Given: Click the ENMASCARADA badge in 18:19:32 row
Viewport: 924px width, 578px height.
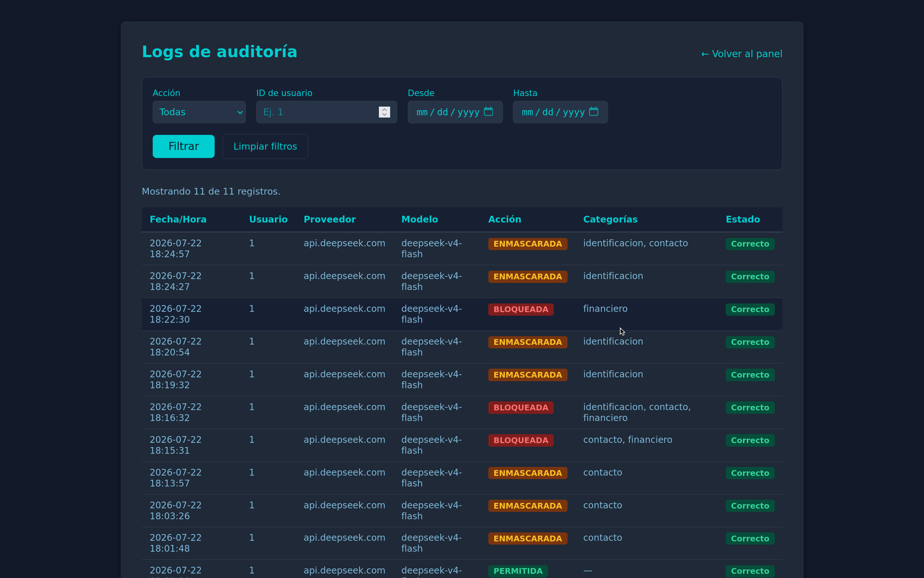Looking at the screenshot, I should tap(528, 375).
